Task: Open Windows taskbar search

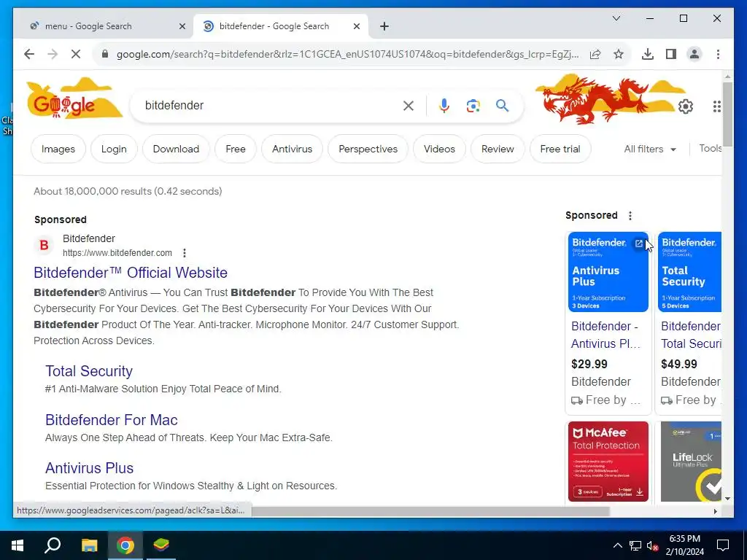Action: (53, 545)
